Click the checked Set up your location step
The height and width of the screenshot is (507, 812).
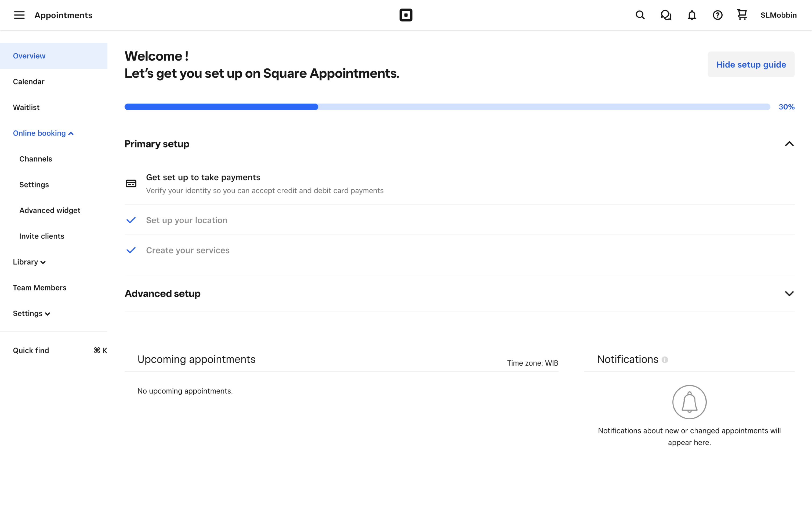pyautogui.click(x=187, y=220)
